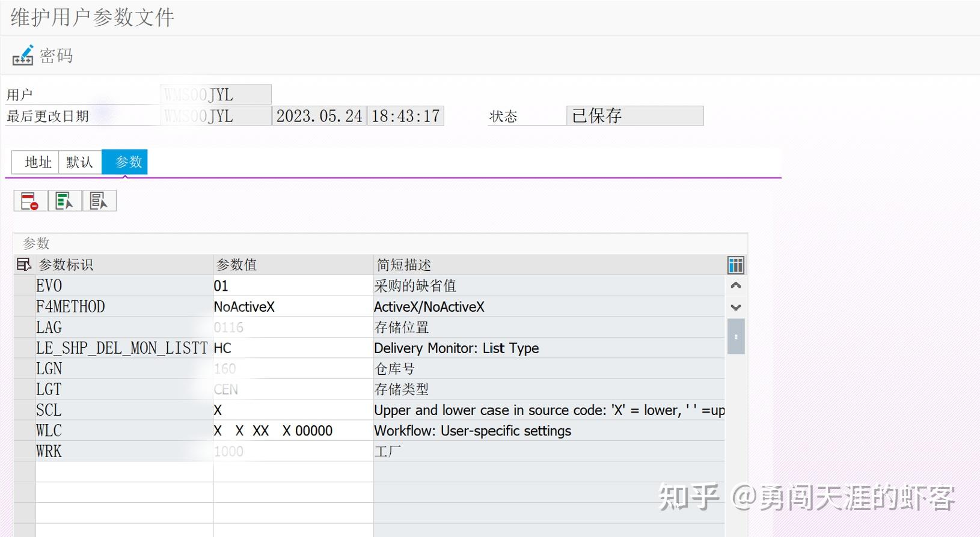Select the LE_SHP_DEL_MON_LISTT parameter cell
Image resolution: width=980 pixels, height=537 pixels.
click(124, 348)
